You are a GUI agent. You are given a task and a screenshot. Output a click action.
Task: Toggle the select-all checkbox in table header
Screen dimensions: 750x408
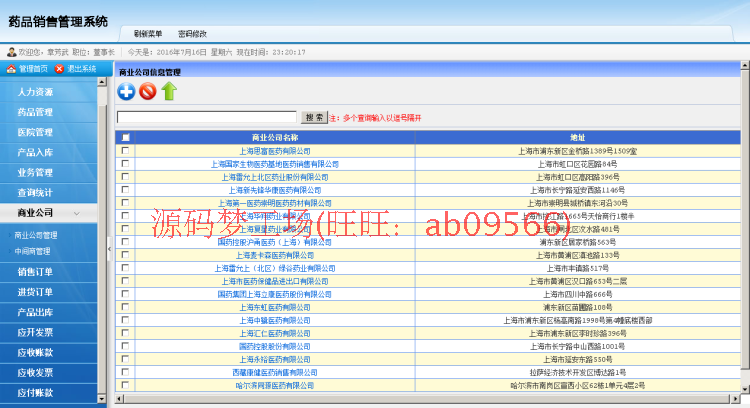126,138
